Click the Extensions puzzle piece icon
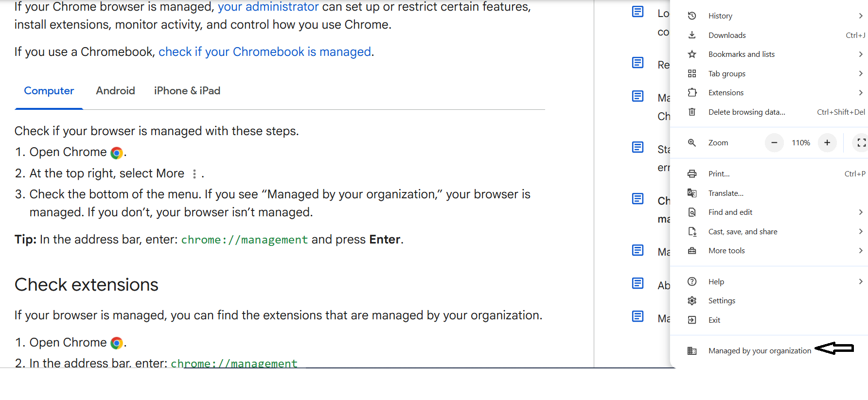 point(692,92)
